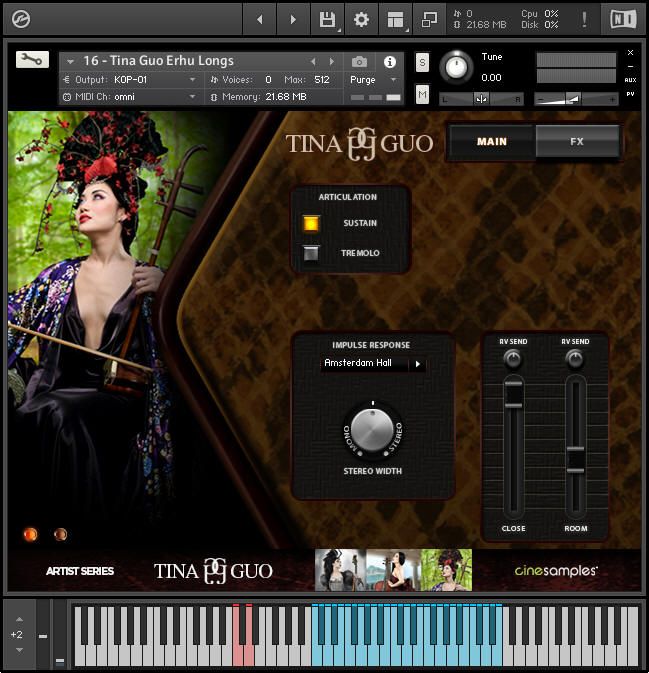Open instrument edit mode with wrench icon

pyautogui.click(x=32, y=59)
